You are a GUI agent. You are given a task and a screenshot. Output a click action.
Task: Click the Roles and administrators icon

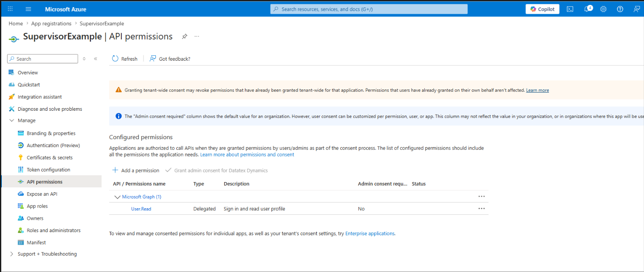point(20,230)
